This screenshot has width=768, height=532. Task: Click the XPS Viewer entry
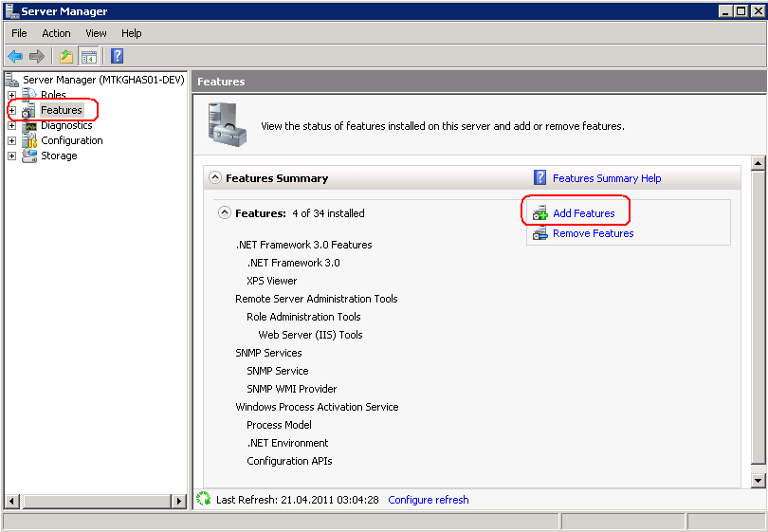(272, 281)
